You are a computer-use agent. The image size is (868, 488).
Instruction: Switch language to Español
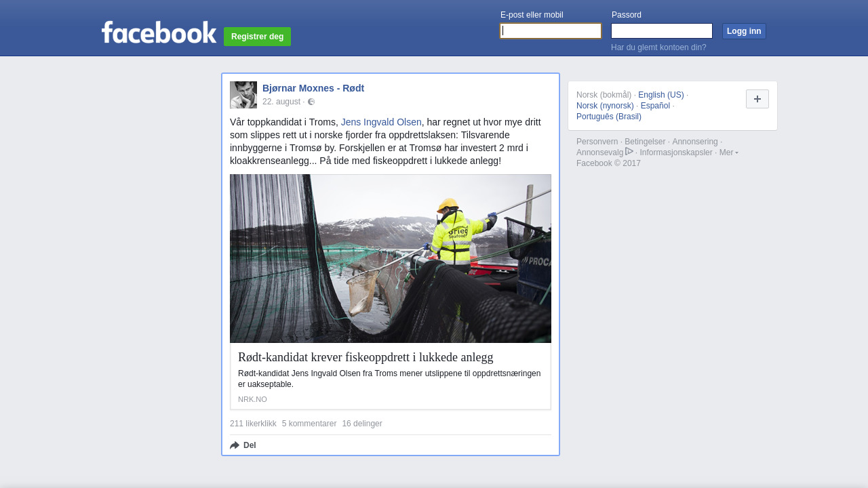pyautogui.click(x=655, y=106)
